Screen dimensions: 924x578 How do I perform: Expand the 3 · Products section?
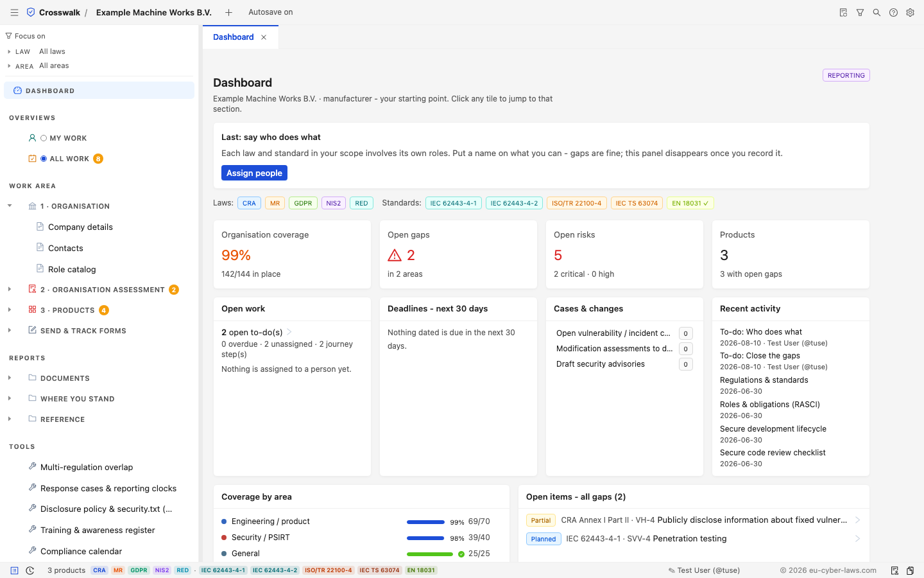10,310
